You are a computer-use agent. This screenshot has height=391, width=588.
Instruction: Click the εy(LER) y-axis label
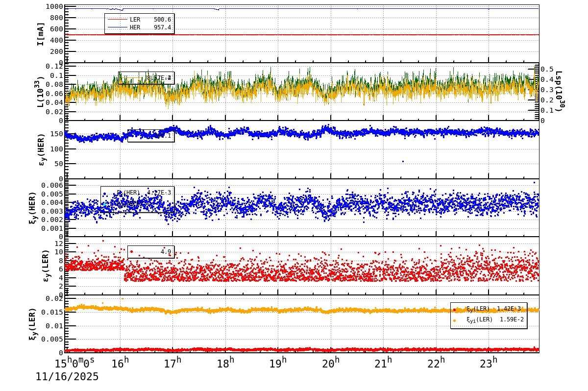point(46,266)
